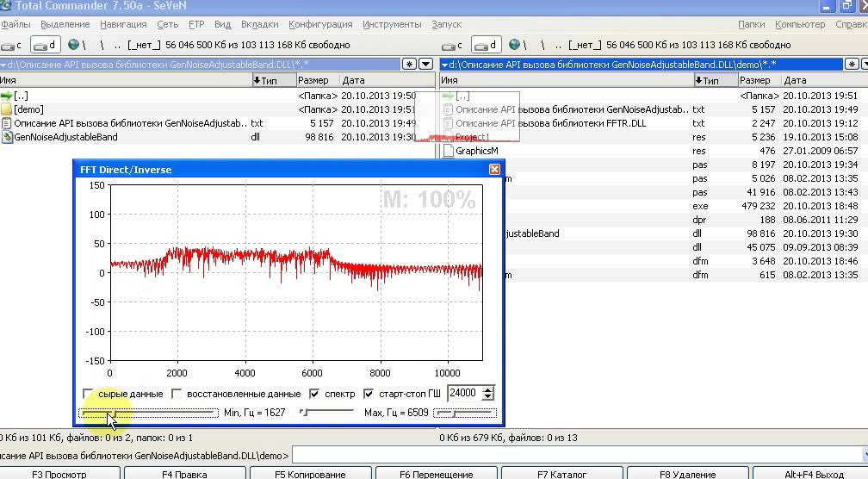Uncheck the спектр checkbox

[x=314, y=394]
